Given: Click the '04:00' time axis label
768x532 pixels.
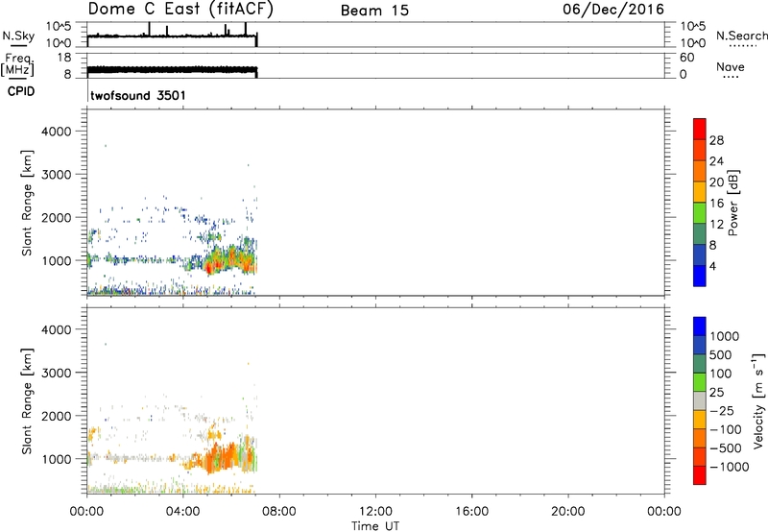Looking at the screenshot, I should [x=183, y=512].
